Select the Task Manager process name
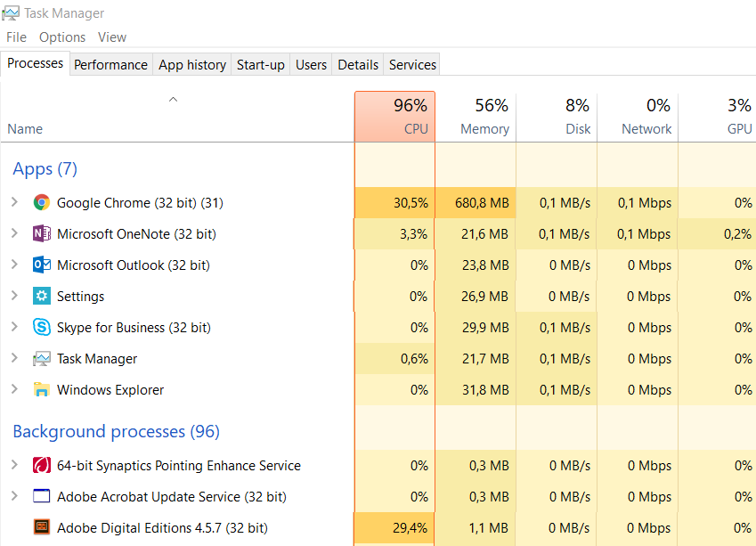The width and height of the screenshot is (756, 546). 97,358
